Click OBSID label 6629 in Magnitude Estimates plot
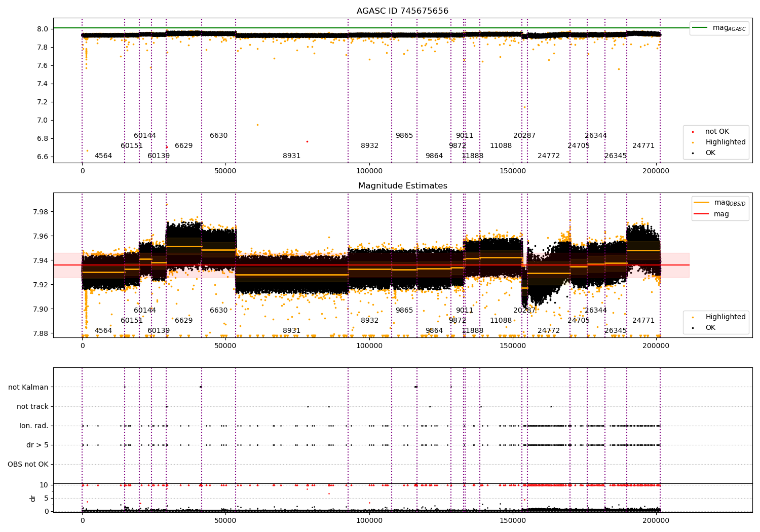Viewport: 760px width, 532px height. pos(184,321)
